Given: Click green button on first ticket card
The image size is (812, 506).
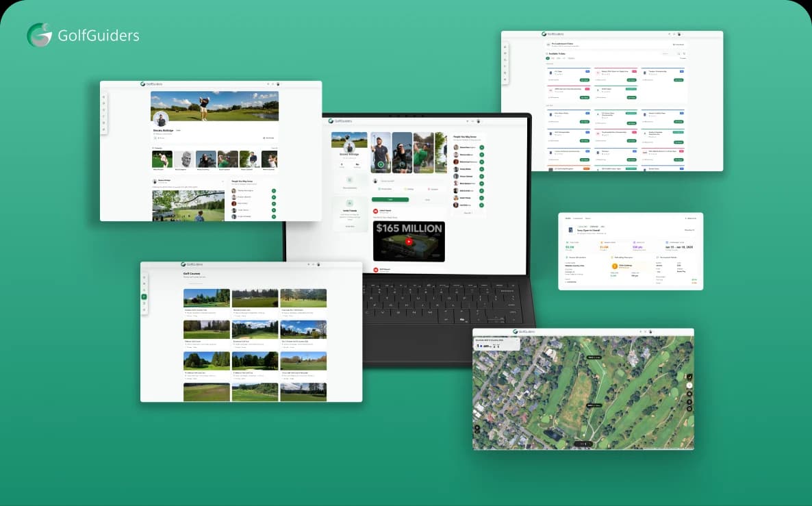Looking at the screenshot, I should 585,79.
